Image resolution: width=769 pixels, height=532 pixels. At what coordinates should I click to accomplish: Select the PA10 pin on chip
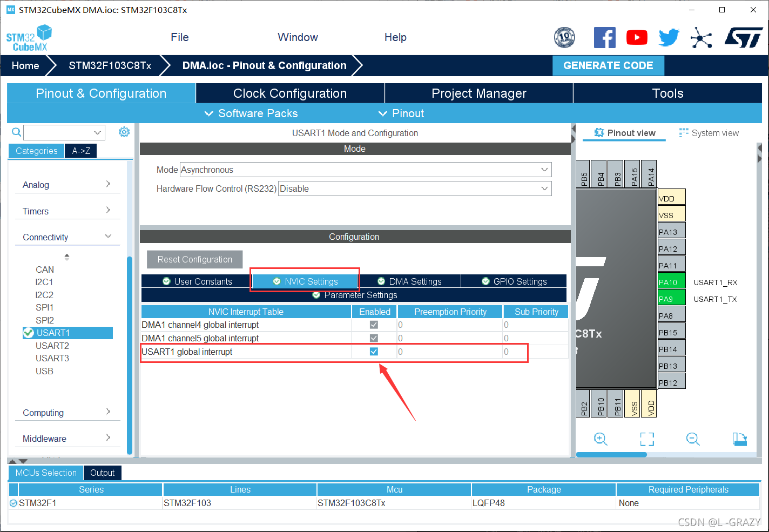672,282
